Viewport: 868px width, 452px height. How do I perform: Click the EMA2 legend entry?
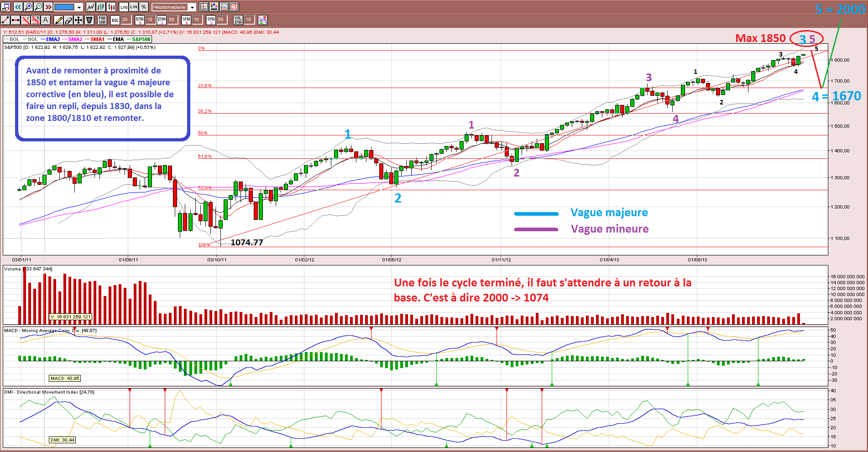pyautogui.click(x=50, y=40)
